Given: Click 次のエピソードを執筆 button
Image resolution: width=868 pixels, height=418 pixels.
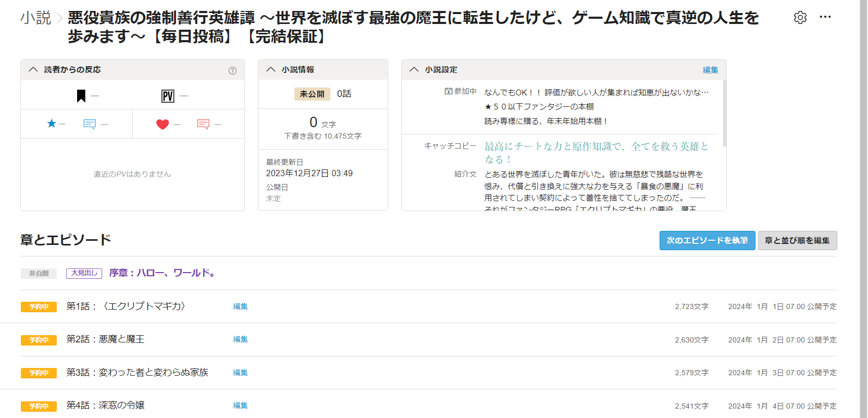Looking at the screenshot, I should (707, 240).
